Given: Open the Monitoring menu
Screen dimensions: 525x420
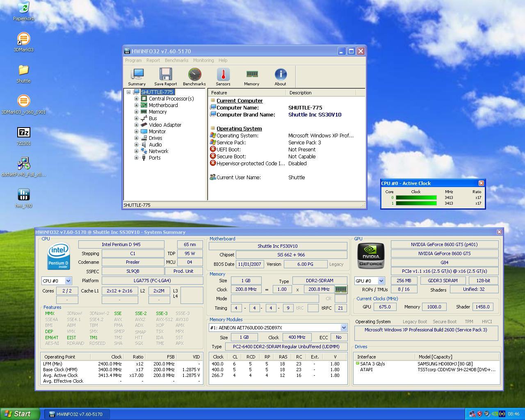Looking at the screenshot, I should pos(203,60).
